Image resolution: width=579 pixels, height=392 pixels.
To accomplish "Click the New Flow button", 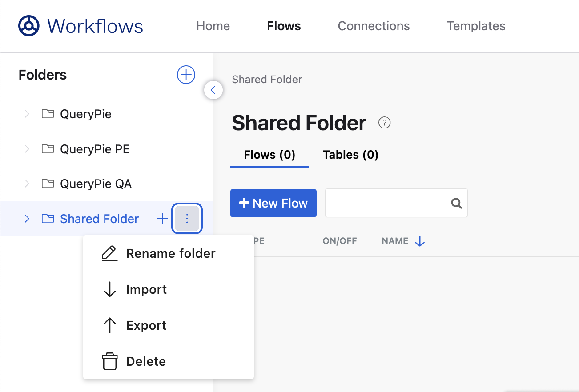I will tap(273, 203).
